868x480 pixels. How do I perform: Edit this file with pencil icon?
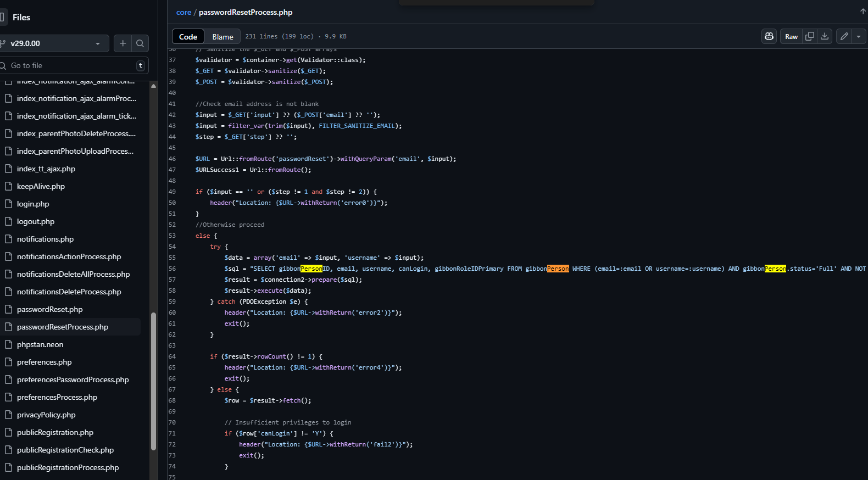[x=844, y=36]
